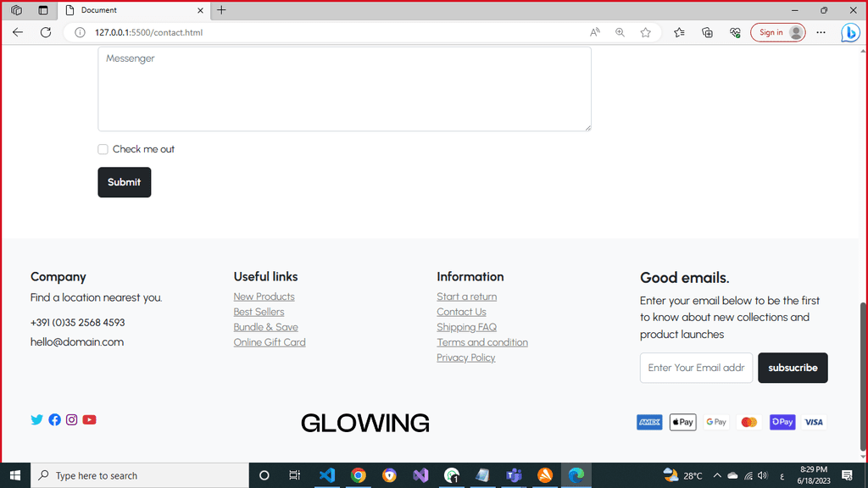This screenshot has width=868, height=488.
Task: Open Bing chat sidebar icon
Action: point(850,33)
